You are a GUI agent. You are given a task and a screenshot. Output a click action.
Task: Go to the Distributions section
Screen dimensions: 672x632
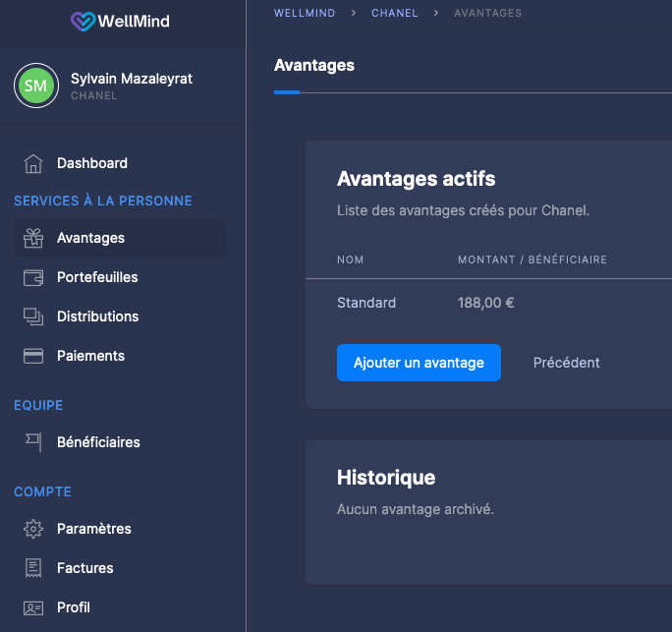(97, 316)
